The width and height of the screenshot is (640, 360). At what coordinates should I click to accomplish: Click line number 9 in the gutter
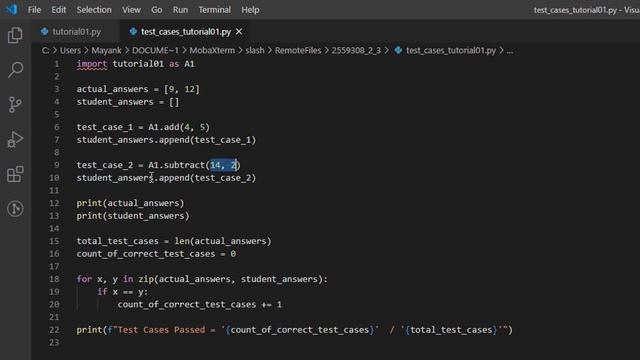pos(57,165)
